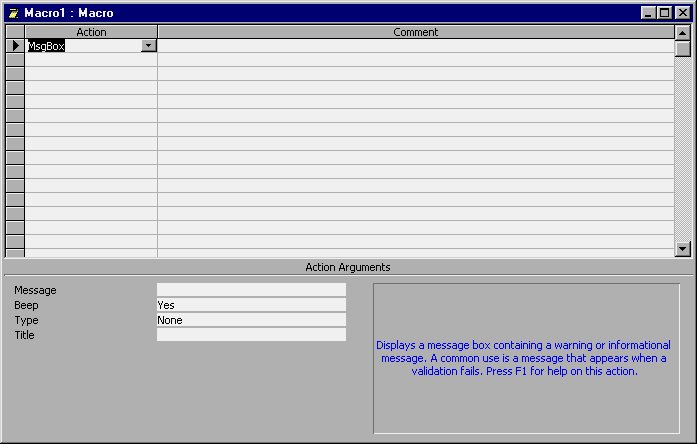The height and width of the screenshot is (444, 697).
Task: Click the select-all corner box of the grid
Action: [x=15, y=32]
